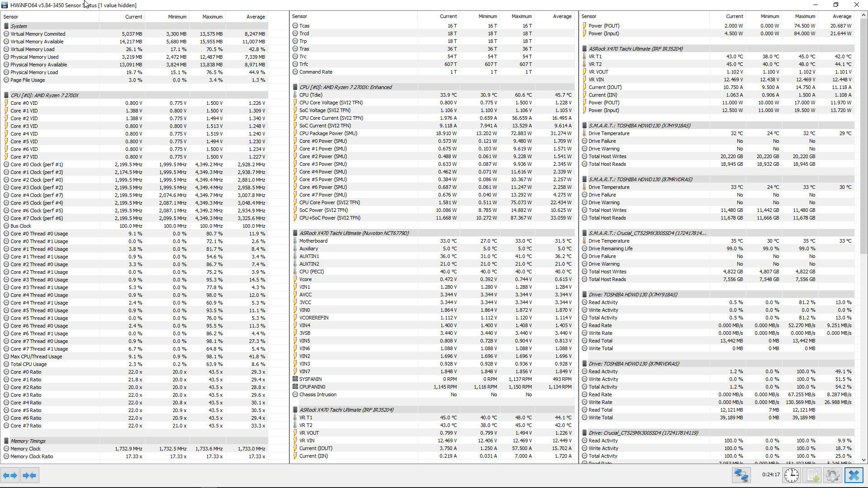Select S.M.A.R.T.: TOSHIBA HDWD130 (X7HY918AS) header

[718, 126]
